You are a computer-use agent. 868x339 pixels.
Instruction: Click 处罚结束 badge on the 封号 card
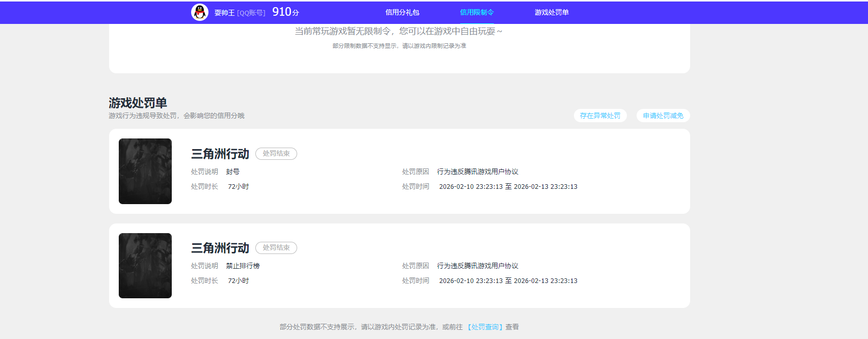click(276, 154)
